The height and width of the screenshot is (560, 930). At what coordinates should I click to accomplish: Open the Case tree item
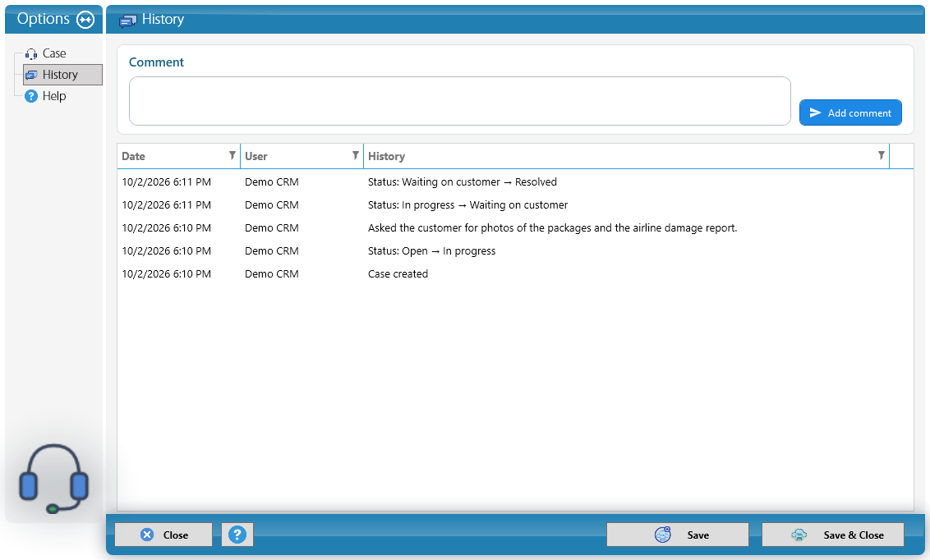(54, 53)
